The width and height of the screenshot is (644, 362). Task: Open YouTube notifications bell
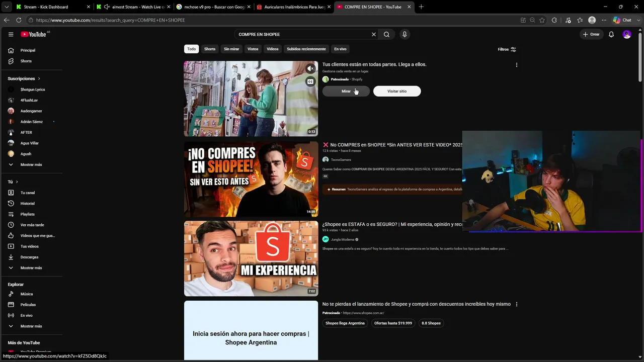pyautogui.click(x=611, y=34)
